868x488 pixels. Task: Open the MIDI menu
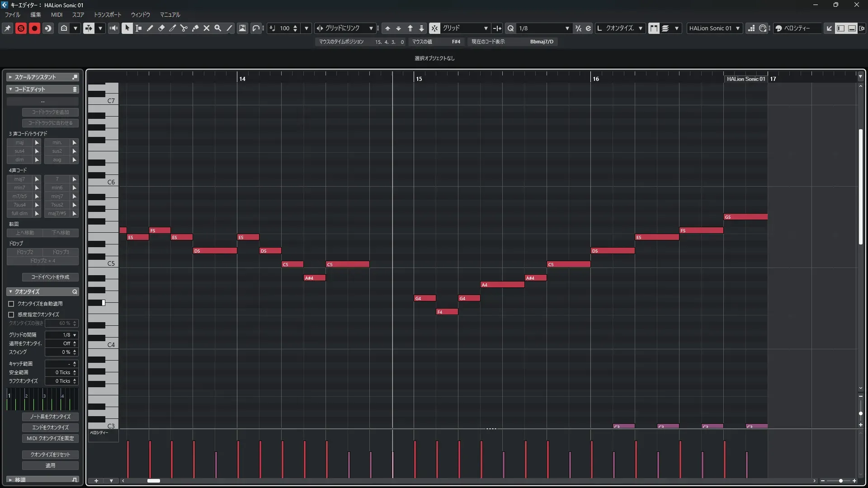point(57,14)
